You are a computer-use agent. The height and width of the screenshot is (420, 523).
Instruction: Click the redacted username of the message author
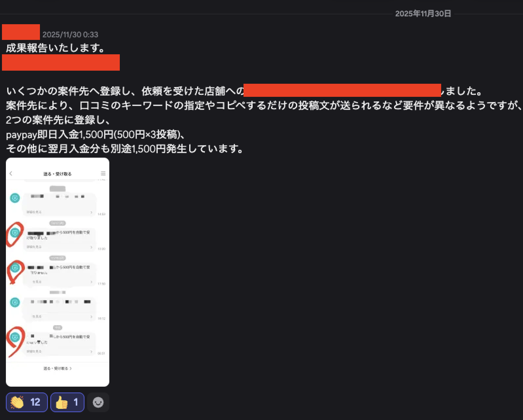21,32
